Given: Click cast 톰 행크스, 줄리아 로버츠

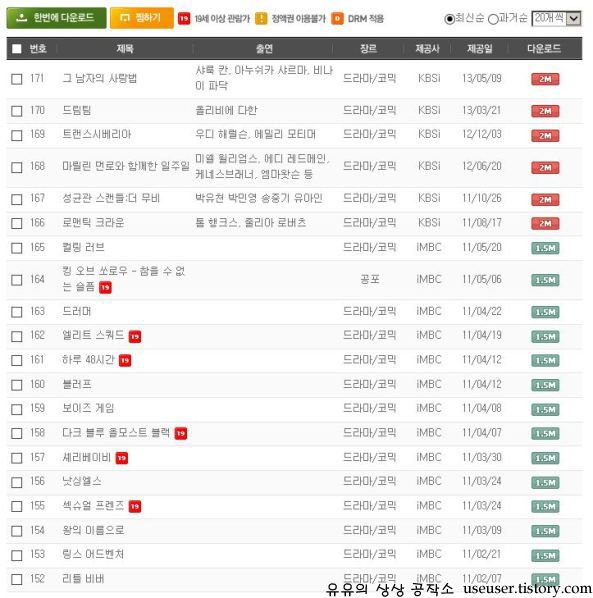Looking at the screenshot, I should click(x=251, y=223).
